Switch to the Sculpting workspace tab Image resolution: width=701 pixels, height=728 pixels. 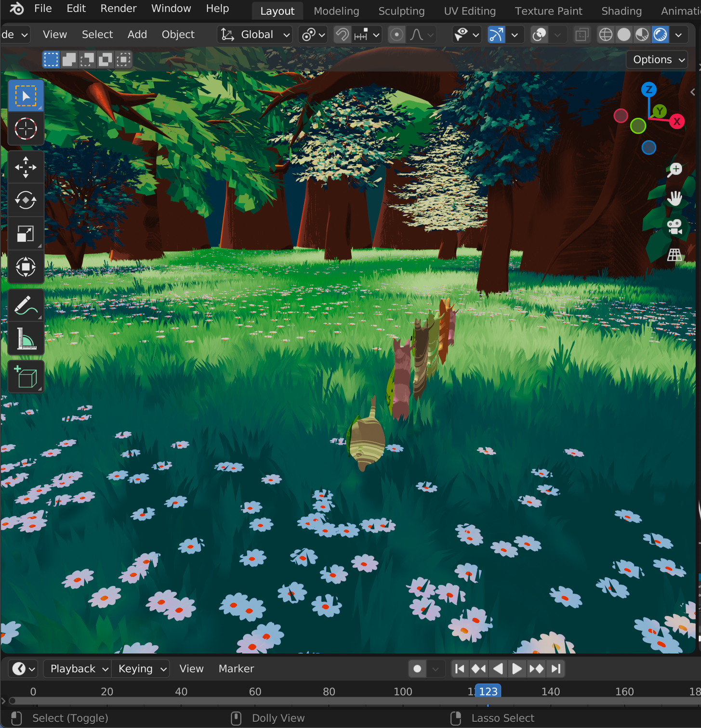pos(401,11)
